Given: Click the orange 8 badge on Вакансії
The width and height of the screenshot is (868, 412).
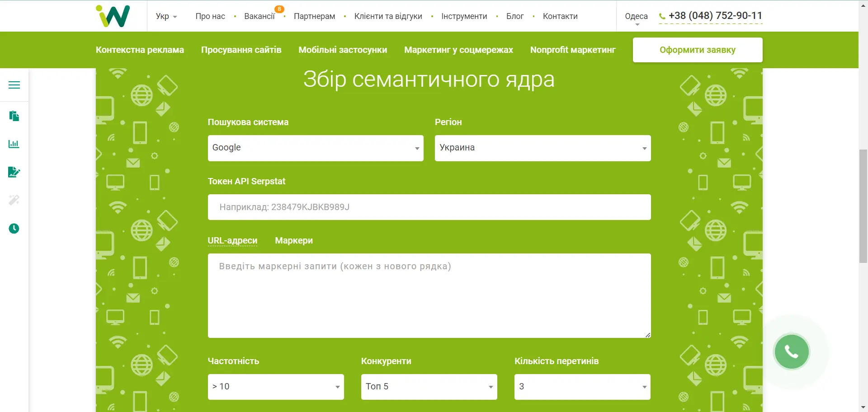Looking at the screenshot, I should (279, 9).
